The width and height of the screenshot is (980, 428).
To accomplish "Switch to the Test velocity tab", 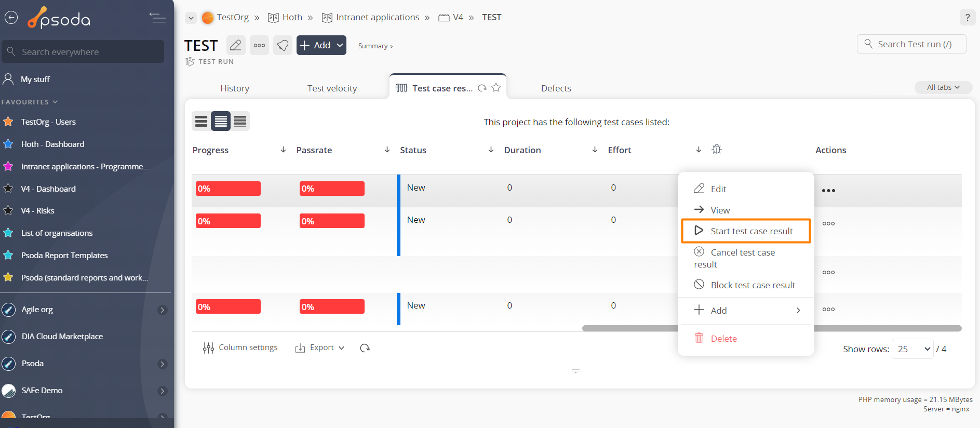I will [x=332, y=88].
